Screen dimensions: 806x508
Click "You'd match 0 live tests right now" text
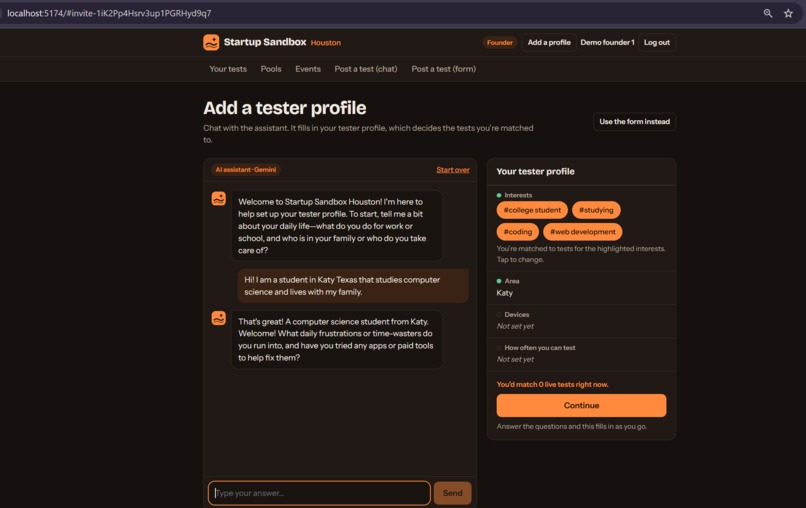tap(552, 385)
